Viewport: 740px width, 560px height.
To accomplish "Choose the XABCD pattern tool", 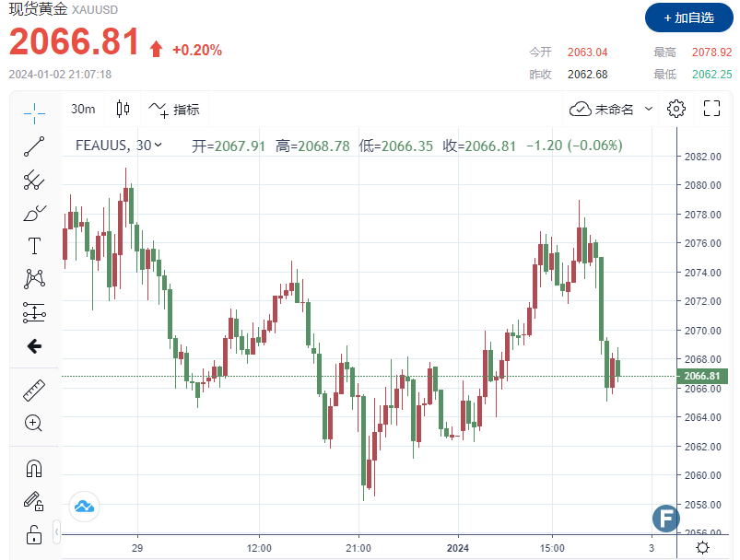I will click(x=33, y=279).
